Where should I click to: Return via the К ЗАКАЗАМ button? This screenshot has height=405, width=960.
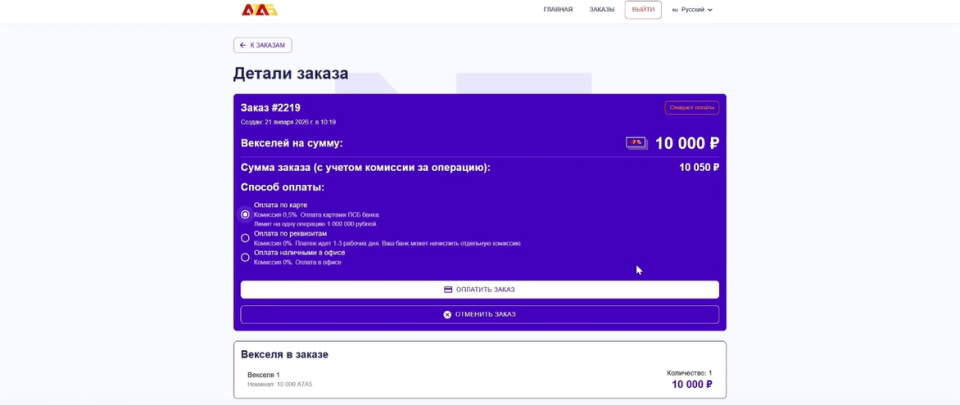263,45
